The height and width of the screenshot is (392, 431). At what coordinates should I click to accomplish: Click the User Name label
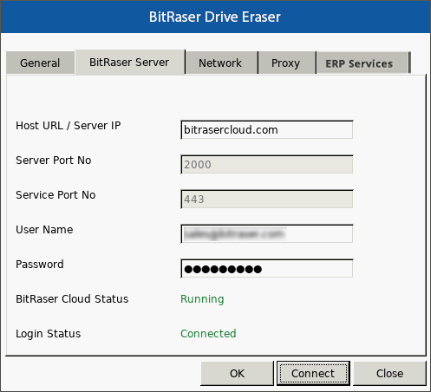44,230
